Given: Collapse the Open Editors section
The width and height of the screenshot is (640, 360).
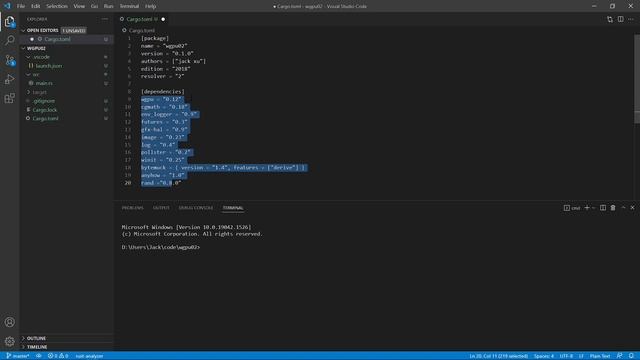Looking at the screenshot, I should (23, 31).
